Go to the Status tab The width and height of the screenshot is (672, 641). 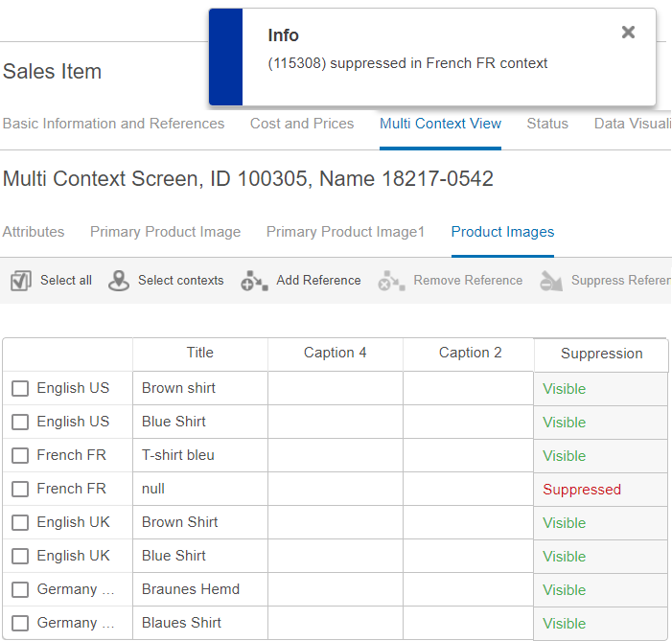tap(547, 124)
